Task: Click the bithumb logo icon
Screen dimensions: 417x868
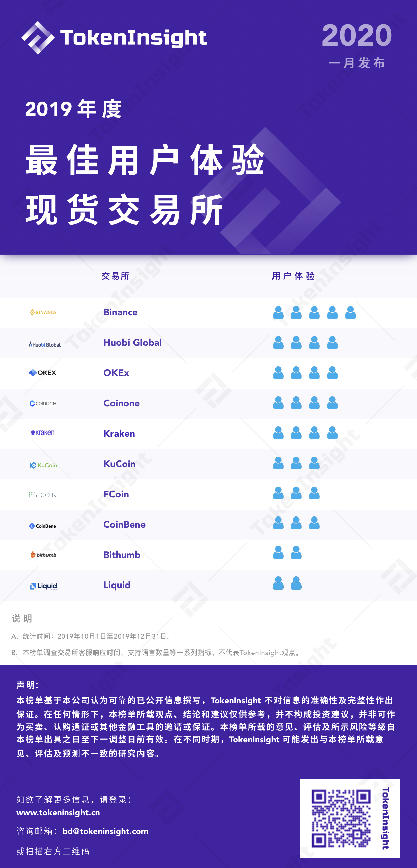Action: pyautogui.click(x=43, y=555)
